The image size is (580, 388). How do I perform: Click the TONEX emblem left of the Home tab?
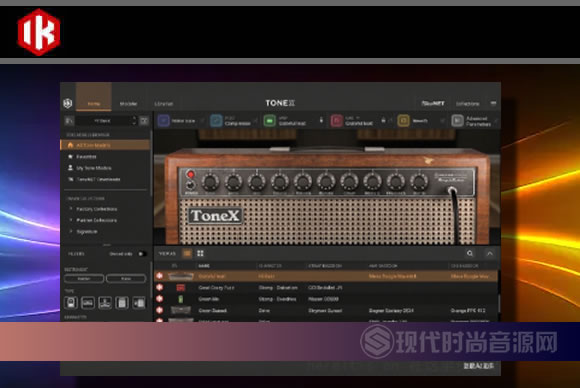tap(68, 103)
